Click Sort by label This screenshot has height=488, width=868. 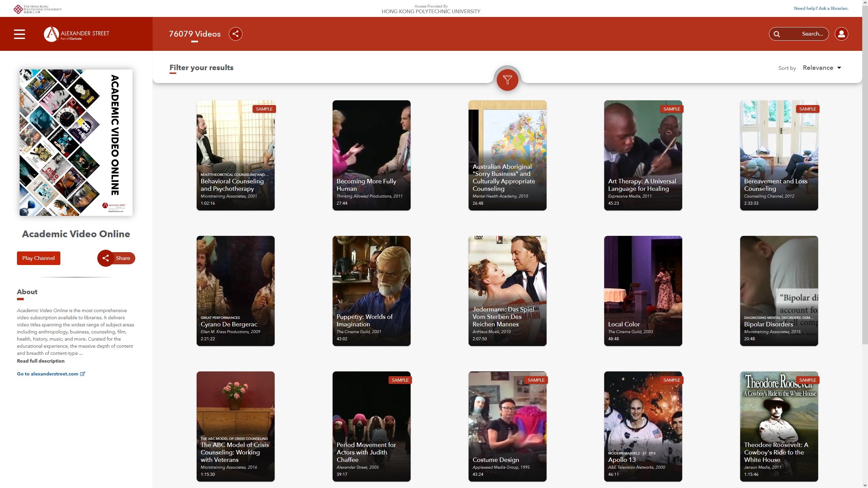787,68
